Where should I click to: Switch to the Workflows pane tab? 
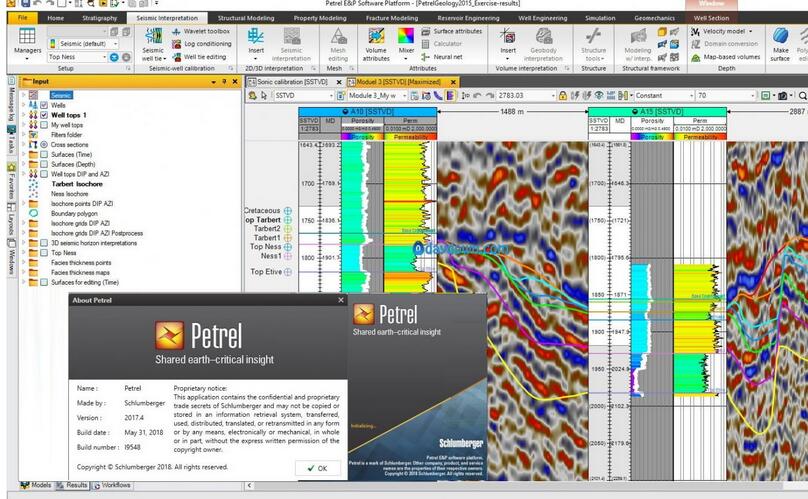112,485
